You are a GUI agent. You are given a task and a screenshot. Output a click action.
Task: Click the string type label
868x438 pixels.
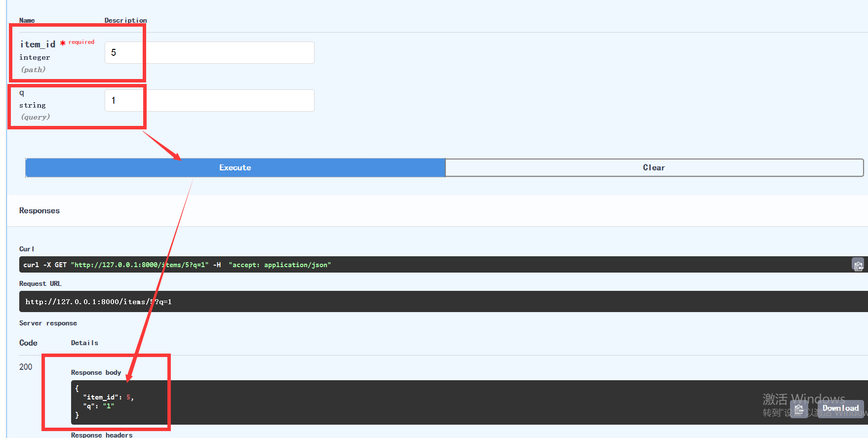coord(33,105)
